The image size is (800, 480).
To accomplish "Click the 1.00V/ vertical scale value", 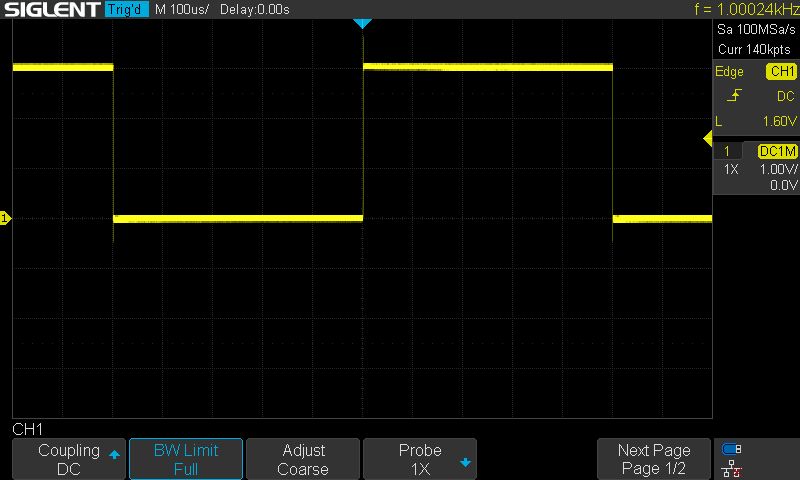I will pyautogui.click(x=778, y=169).
